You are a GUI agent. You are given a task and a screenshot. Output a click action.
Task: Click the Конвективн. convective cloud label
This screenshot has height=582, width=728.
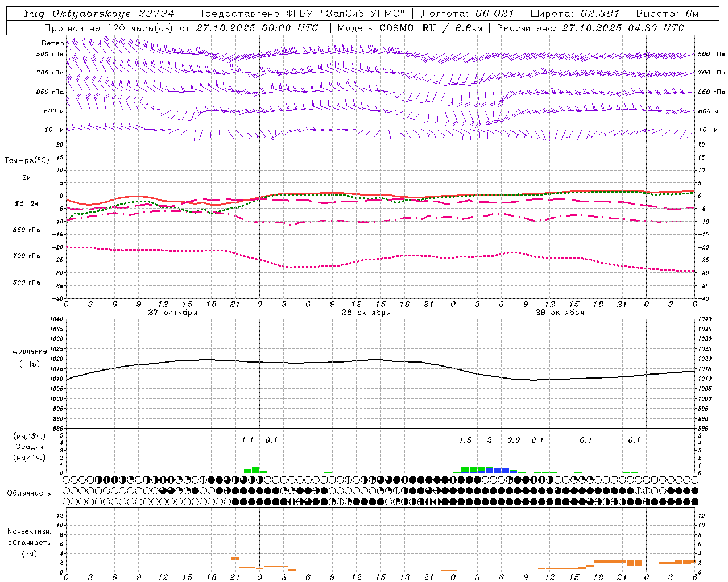coord(30,531)
